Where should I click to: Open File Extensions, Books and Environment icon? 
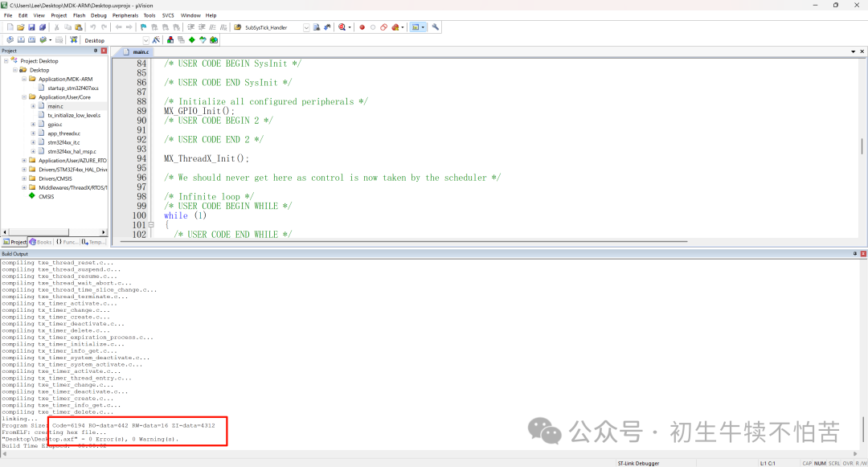(x=170, y=40)
